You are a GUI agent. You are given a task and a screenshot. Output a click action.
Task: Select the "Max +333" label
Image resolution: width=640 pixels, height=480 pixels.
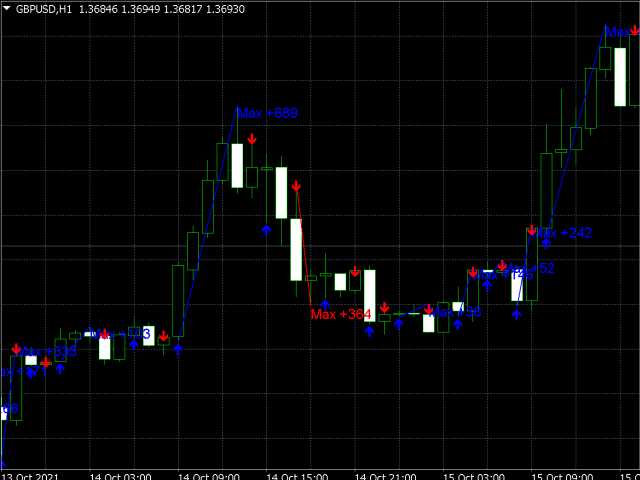pos(47,351)
